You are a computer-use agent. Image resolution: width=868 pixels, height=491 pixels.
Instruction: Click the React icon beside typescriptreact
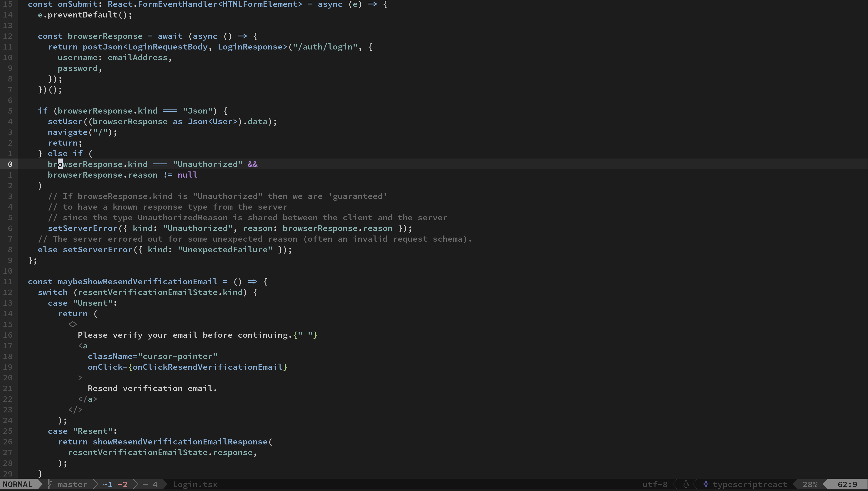click(706, 484)
